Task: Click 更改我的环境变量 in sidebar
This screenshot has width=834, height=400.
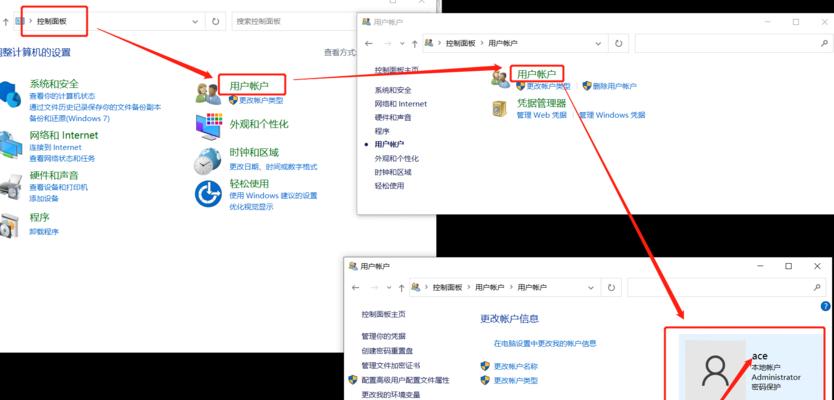Action: (x=391, y=395)
